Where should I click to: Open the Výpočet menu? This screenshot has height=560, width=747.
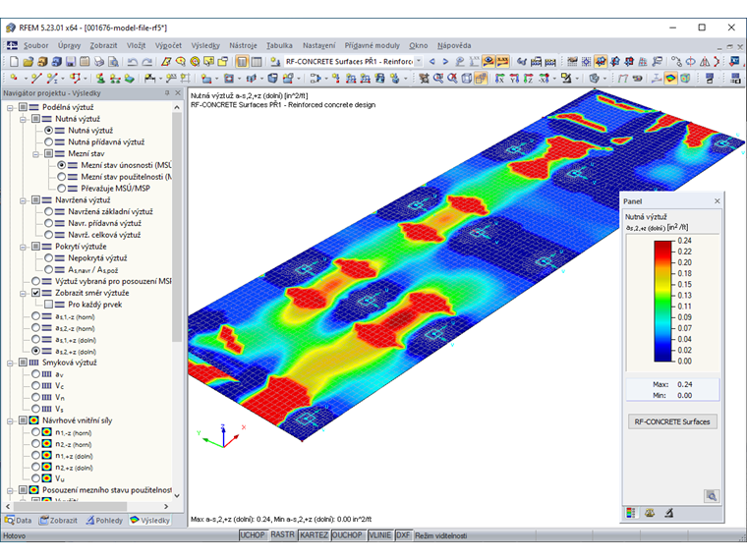point(168,45)
